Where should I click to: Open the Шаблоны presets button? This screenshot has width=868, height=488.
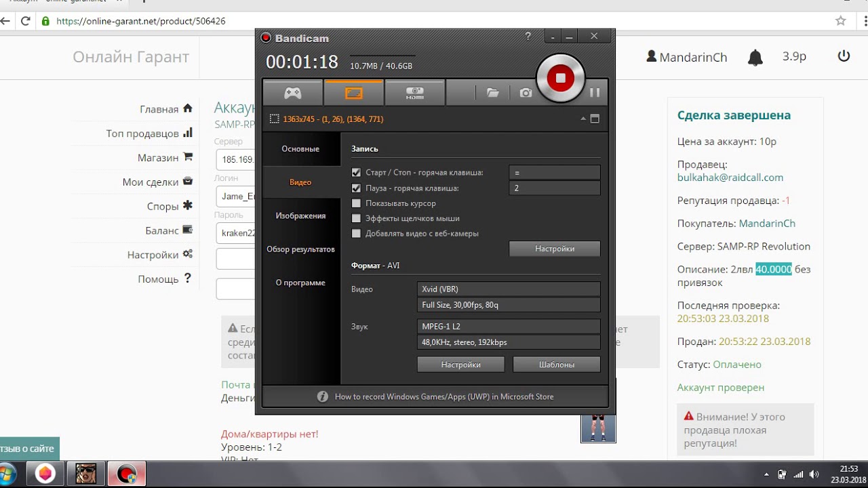(557, 365)
